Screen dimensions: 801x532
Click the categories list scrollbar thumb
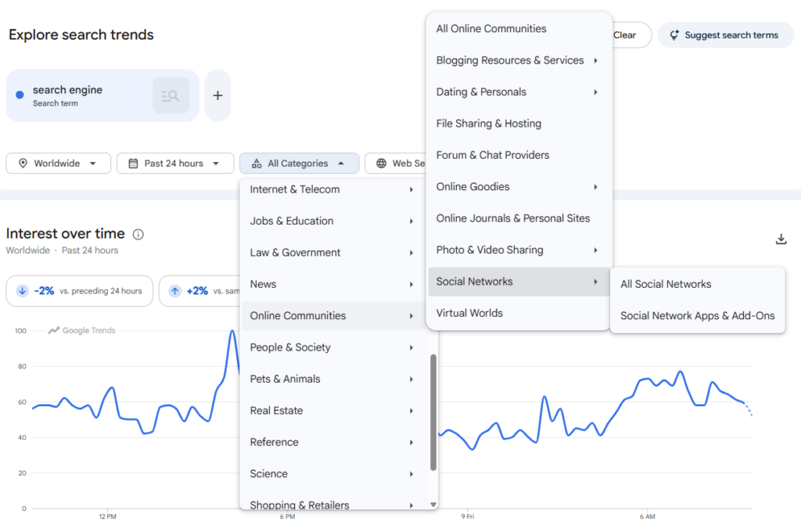[433, 412]
